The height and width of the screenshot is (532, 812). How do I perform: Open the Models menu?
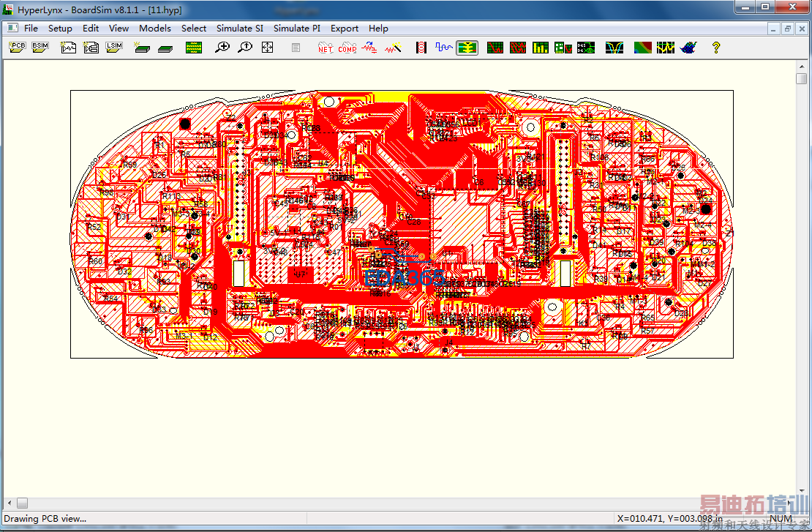[x=155, y=29]
